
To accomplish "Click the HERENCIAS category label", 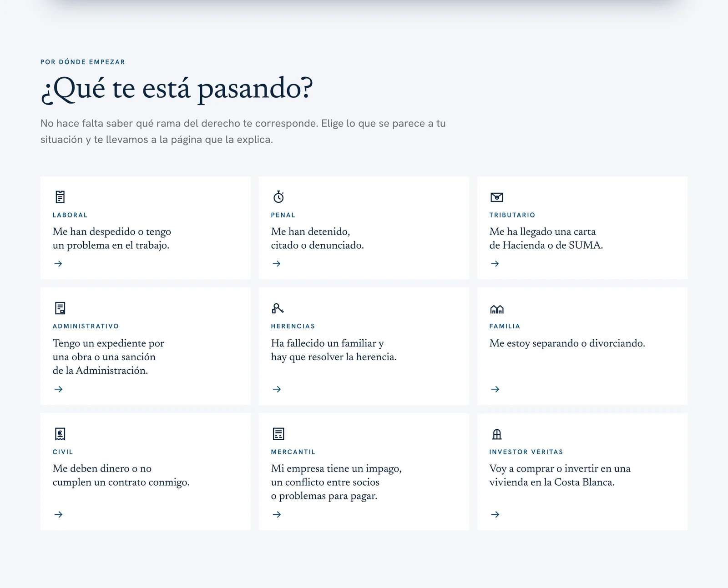I will (293, 326).
